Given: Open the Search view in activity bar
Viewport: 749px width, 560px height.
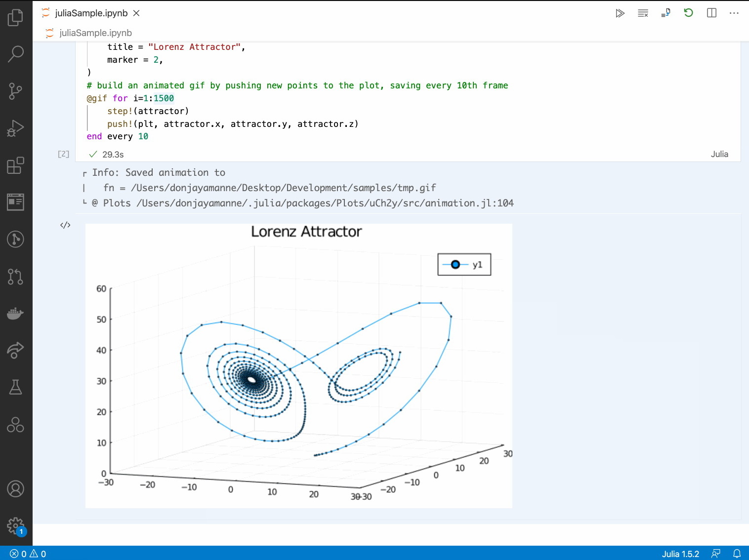Looking at the screenshot, I should pyautogui.click(x=16, y=53).
